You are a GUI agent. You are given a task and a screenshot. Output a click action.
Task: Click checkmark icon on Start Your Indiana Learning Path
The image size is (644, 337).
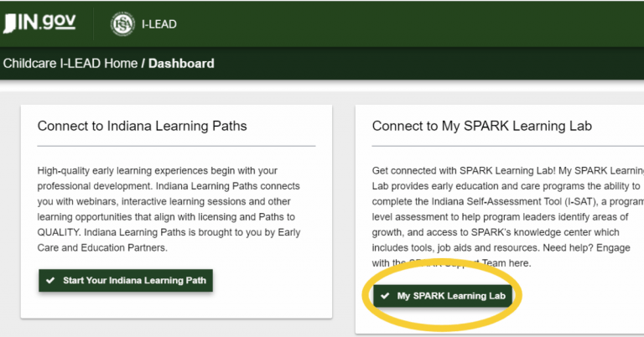point(50,280)
